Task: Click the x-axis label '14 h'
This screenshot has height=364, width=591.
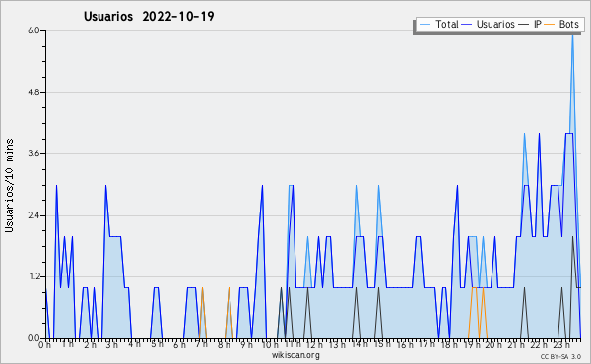Action: point(360,344)
